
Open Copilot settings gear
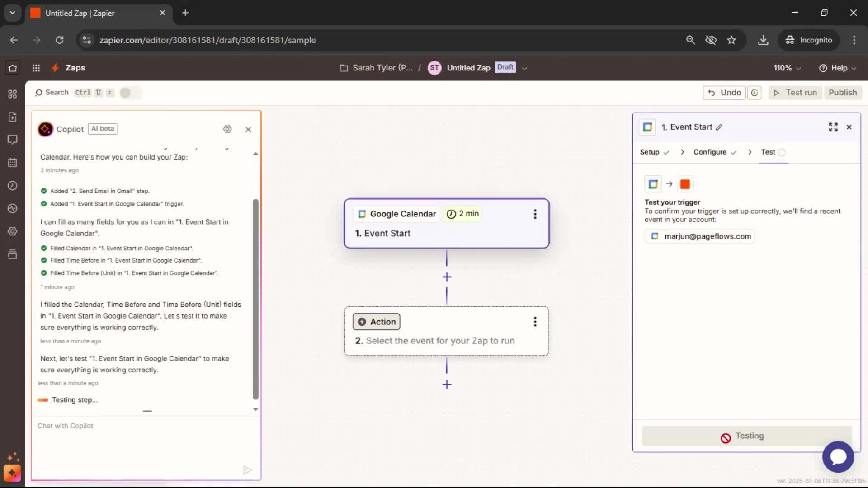click(227, 129)
